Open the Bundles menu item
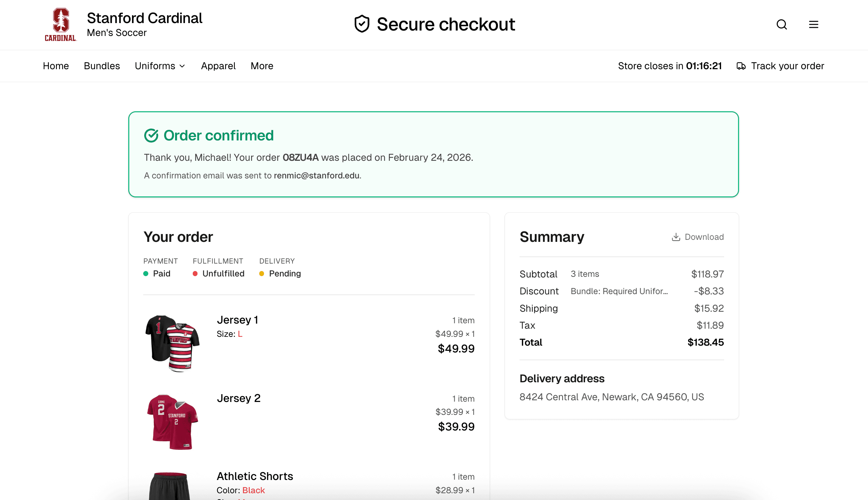 [x=102, y=66]
